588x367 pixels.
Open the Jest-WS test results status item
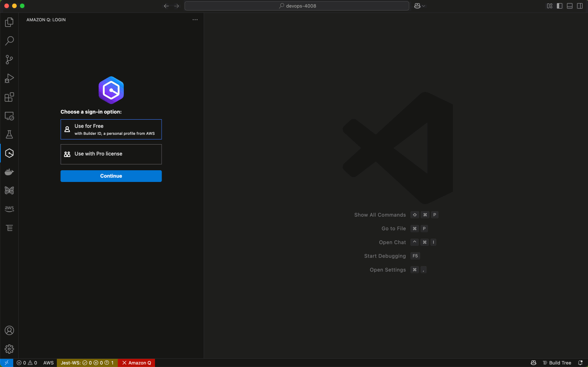87,363
